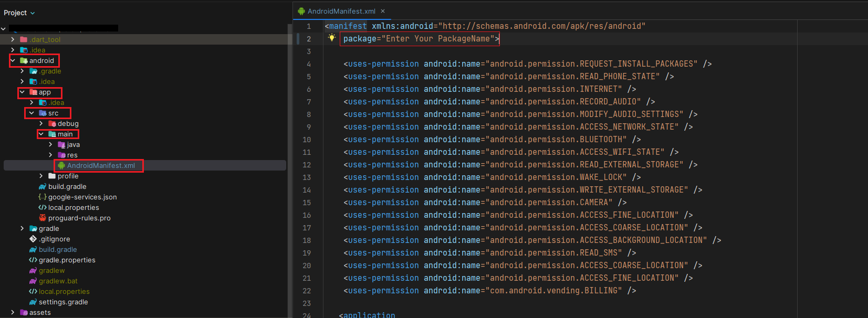The height and width of the screenshot is (318, 868).
Task: Click the lightbulb quick-fix icon on line 2
Action: tap(331, 38)
